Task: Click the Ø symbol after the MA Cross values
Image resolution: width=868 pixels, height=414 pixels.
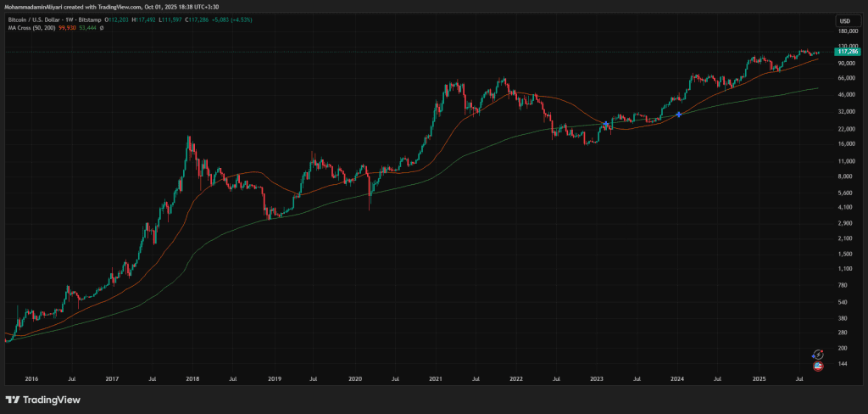Action: (102, 28)
